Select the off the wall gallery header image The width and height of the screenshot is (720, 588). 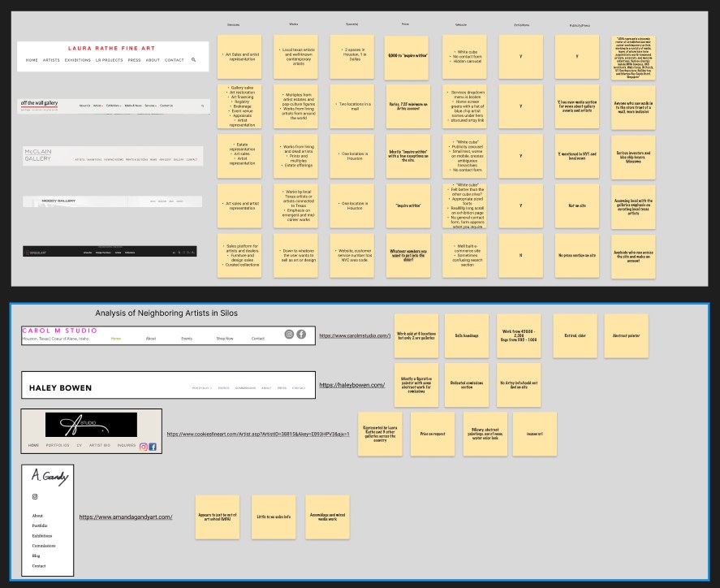click(x=114, y=106)
